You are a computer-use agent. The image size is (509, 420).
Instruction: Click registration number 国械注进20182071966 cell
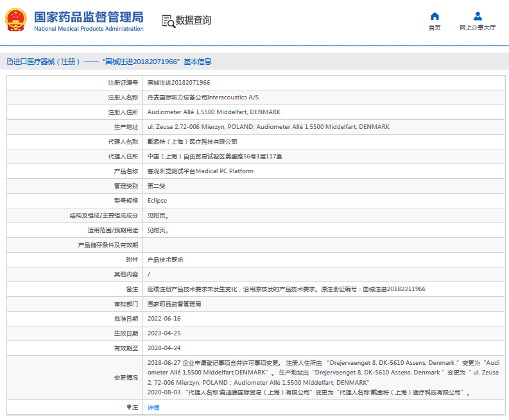coord(178,83)
